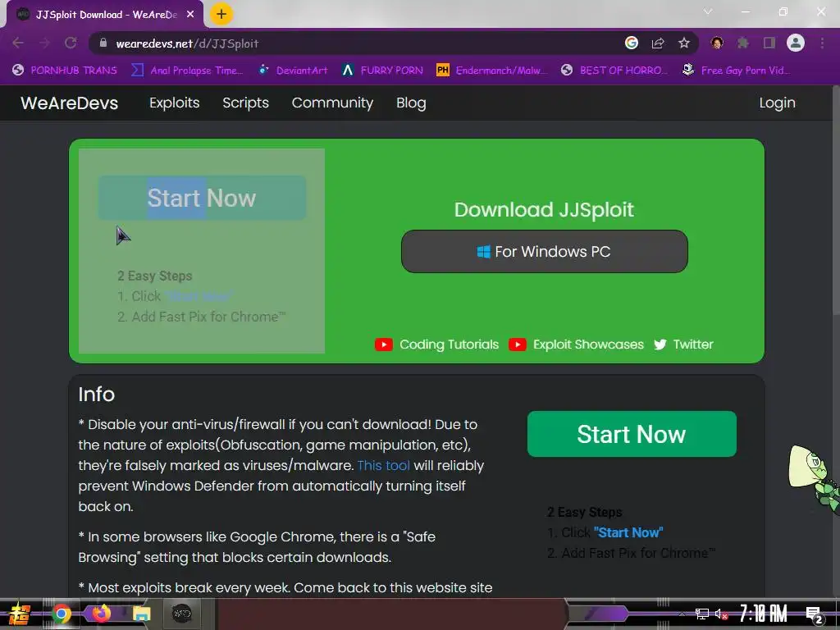Open the Scripts nav menu
The width and height of the screenshot is (840, 630).
[x=245, y=103]
